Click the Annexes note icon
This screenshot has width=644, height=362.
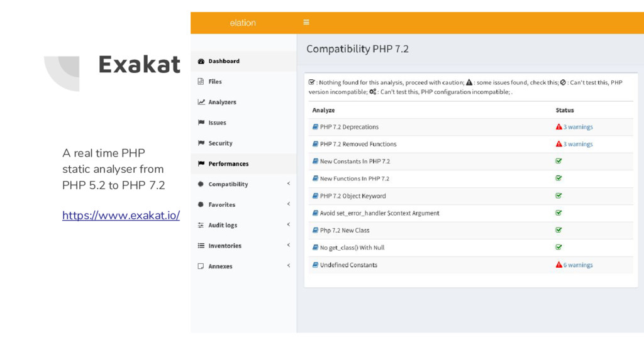(201, 266)
